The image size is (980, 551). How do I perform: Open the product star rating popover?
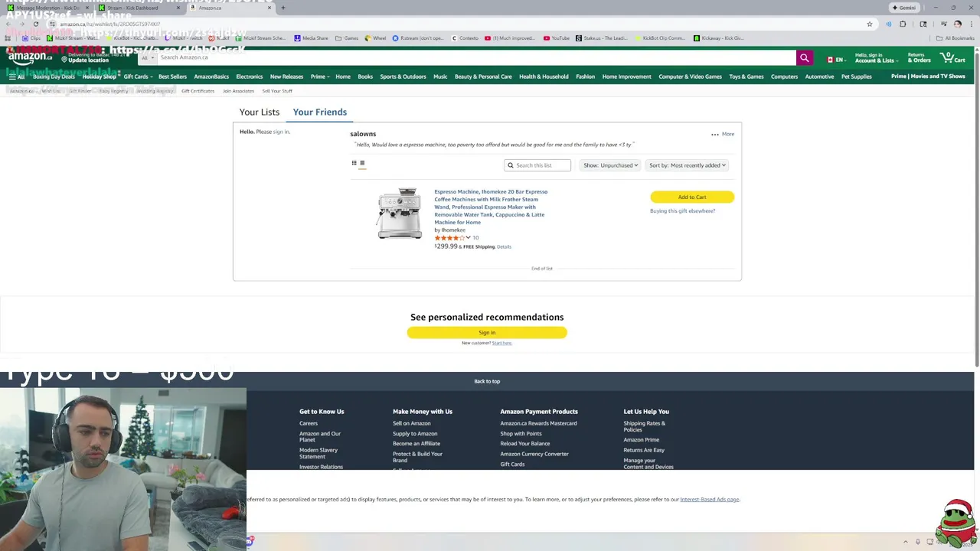(x=452, y=238)
